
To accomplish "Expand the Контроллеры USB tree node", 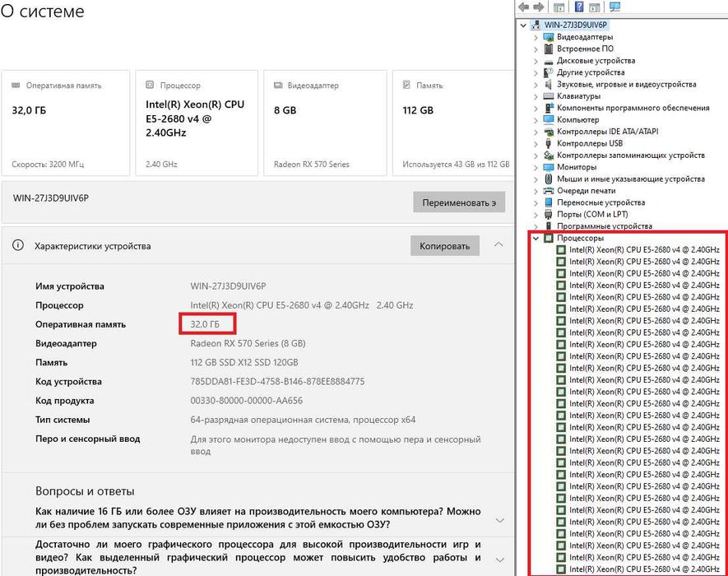I will tap(536, 144).
